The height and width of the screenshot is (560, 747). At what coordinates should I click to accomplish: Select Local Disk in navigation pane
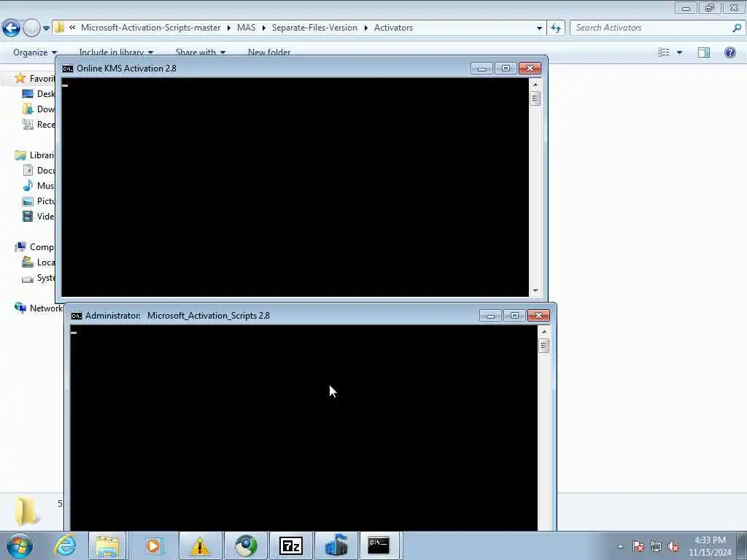(x=38, y=262)
